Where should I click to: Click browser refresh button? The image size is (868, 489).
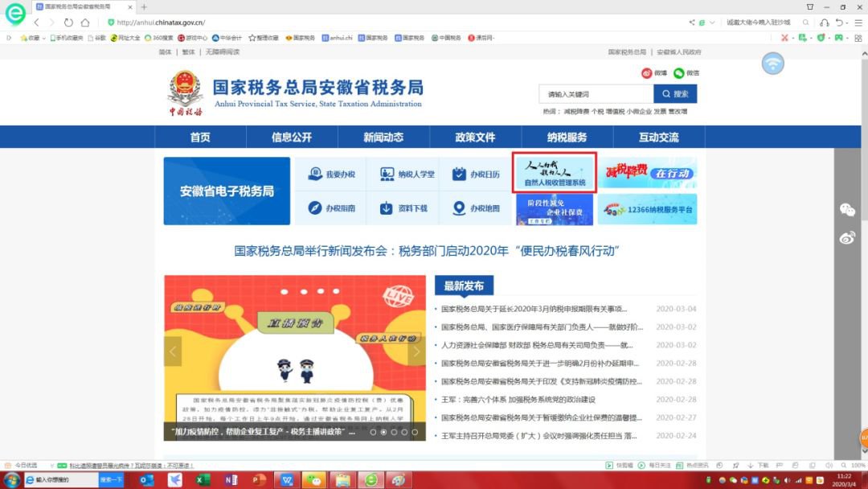(x=68, y=23)
